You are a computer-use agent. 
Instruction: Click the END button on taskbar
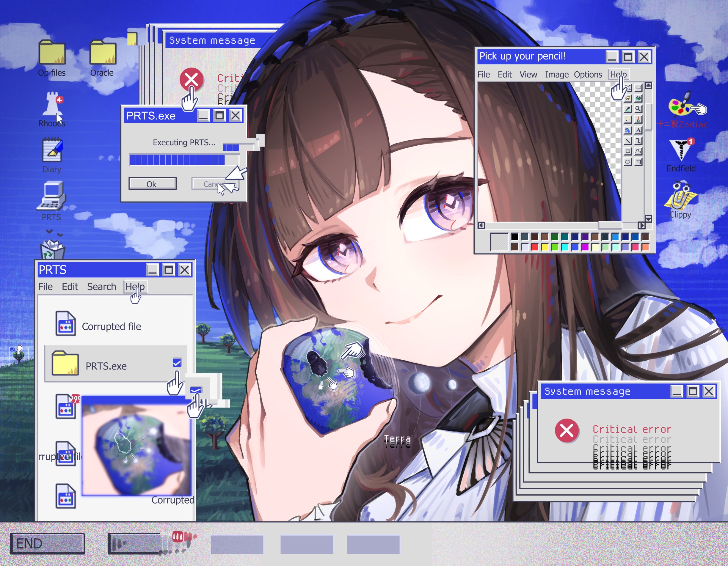47,544
